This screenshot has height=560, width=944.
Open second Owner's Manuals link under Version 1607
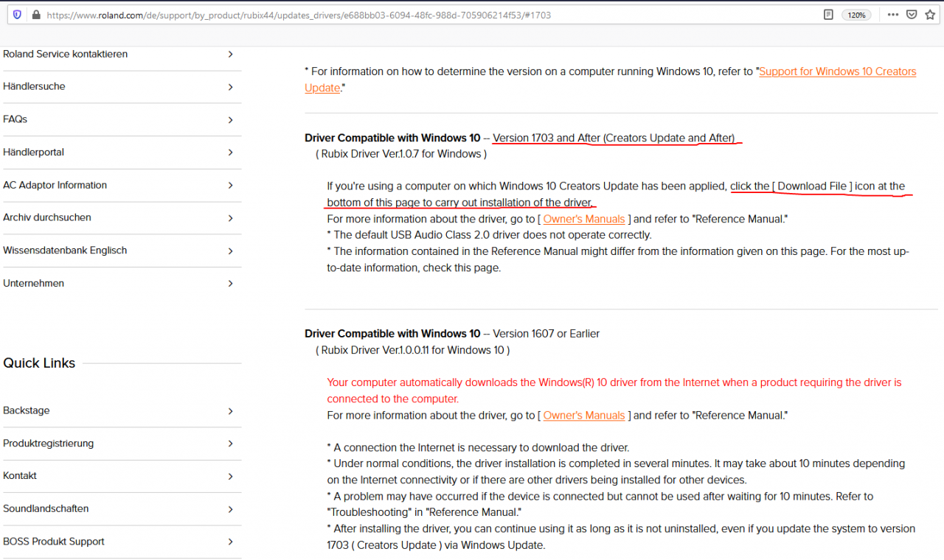tap(584, 416)
